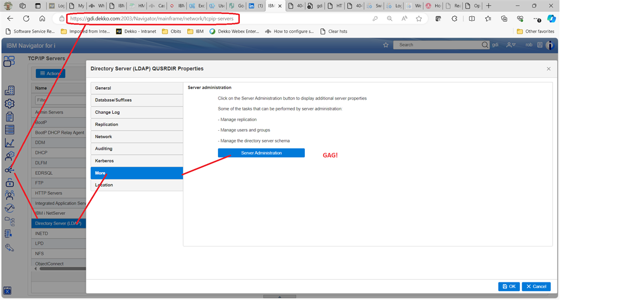Select the Database/Suffixes tab

137,100
